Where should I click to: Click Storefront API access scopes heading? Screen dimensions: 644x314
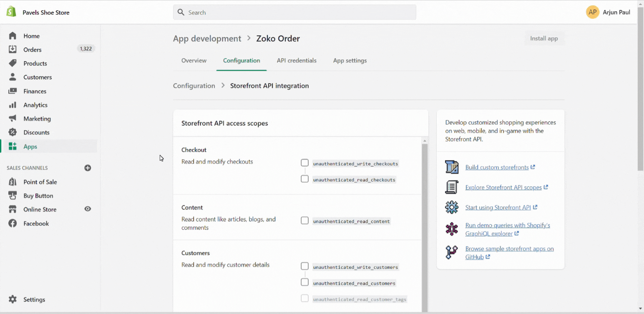click(225, 123)
